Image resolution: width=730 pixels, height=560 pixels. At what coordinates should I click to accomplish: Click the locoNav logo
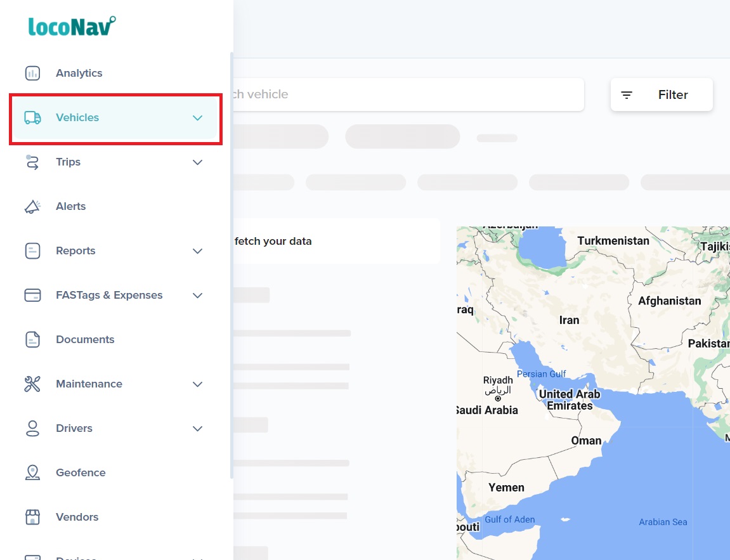tap(72, 26)
